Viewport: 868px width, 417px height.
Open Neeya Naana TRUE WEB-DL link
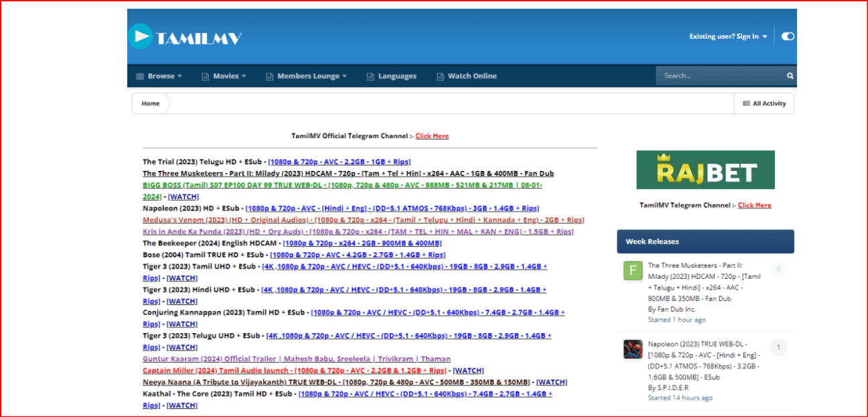coord(336,382)
